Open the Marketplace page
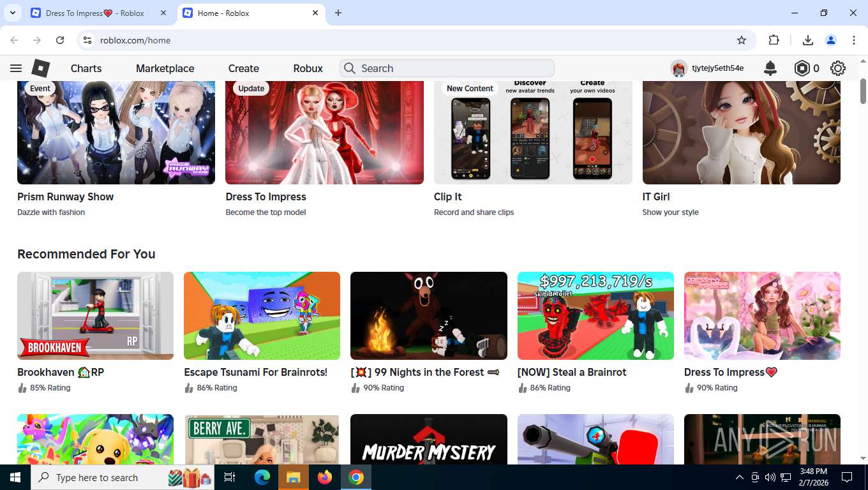 click(x=165, y=68)
